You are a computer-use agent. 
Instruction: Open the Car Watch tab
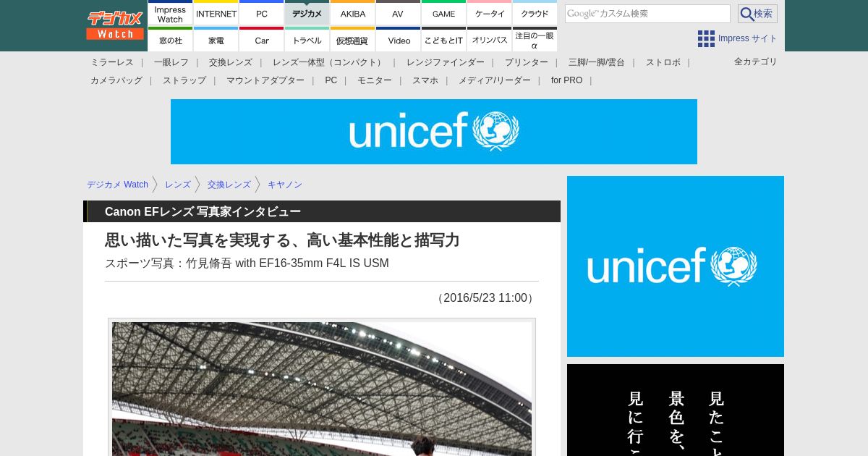point(262,40)
